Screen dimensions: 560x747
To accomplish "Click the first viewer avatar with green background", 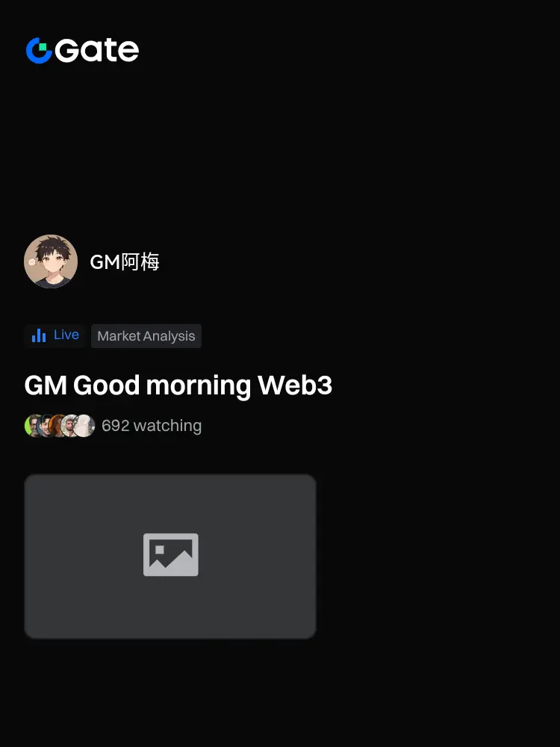I will click(31, 426).
